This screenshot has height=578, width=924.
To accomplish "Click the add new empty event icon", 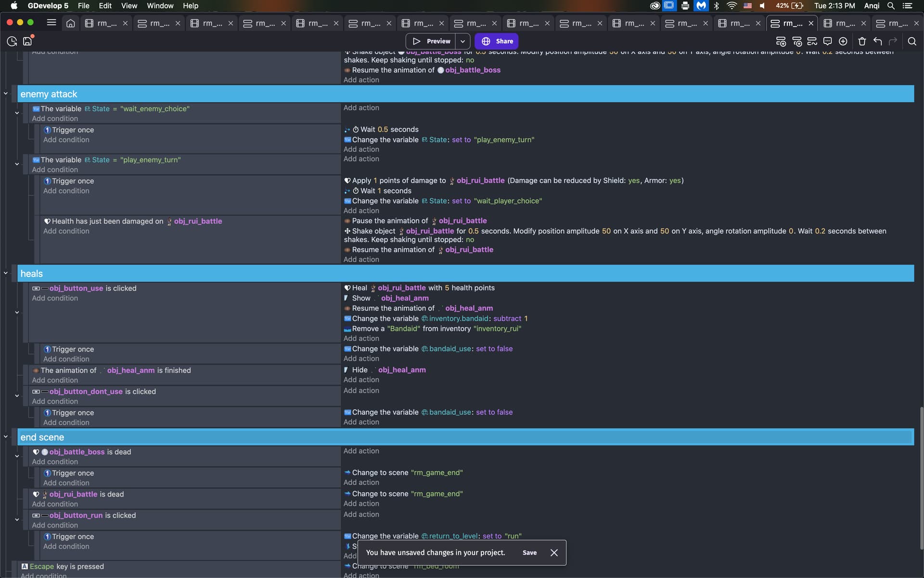I will 781,41.
